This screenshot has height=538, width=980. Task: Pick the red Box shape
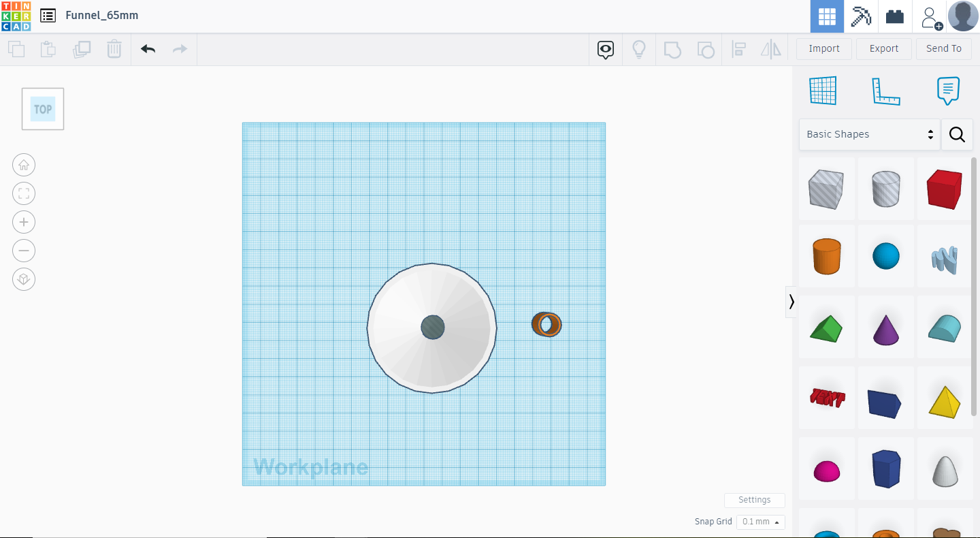[x=945, y=189]
